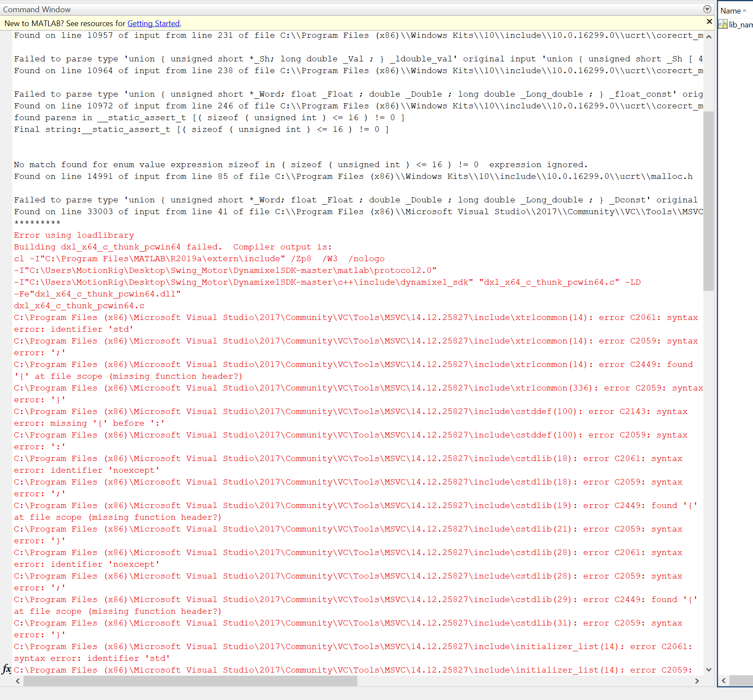The image size is (753, 700).
Task: Click the Command Window title bar
Action: [x=37, y=9]
